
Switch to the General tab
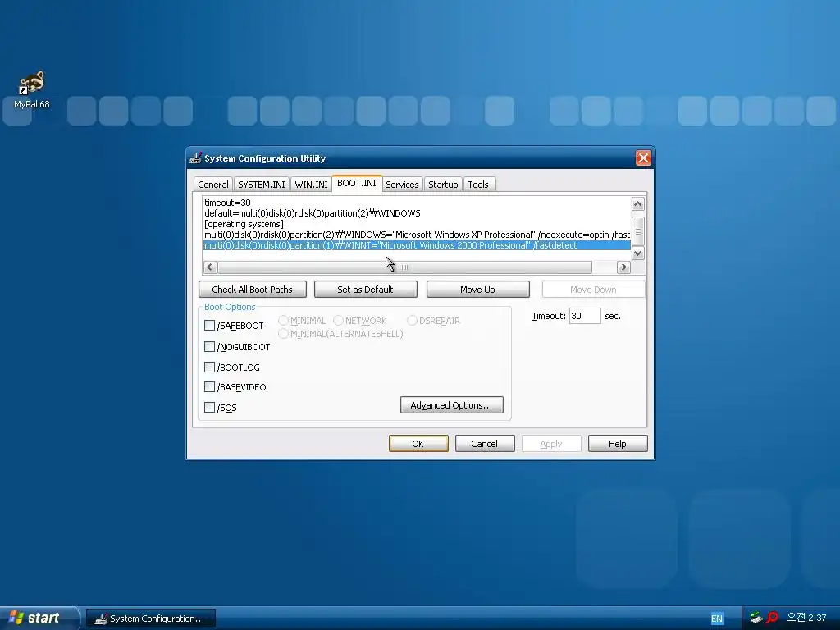click(x=213, y=185)
